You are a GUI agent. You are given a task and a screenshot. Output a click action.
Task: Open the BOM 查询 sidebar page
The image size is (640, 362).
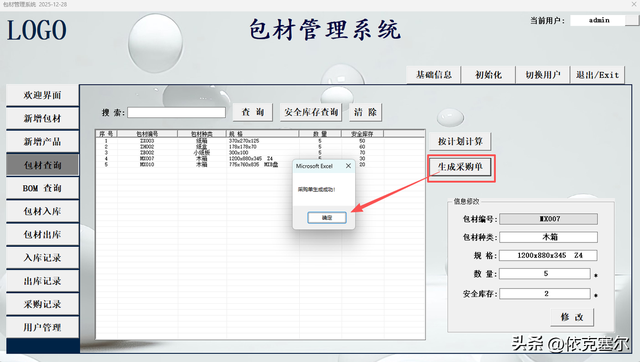click(42, 188)
